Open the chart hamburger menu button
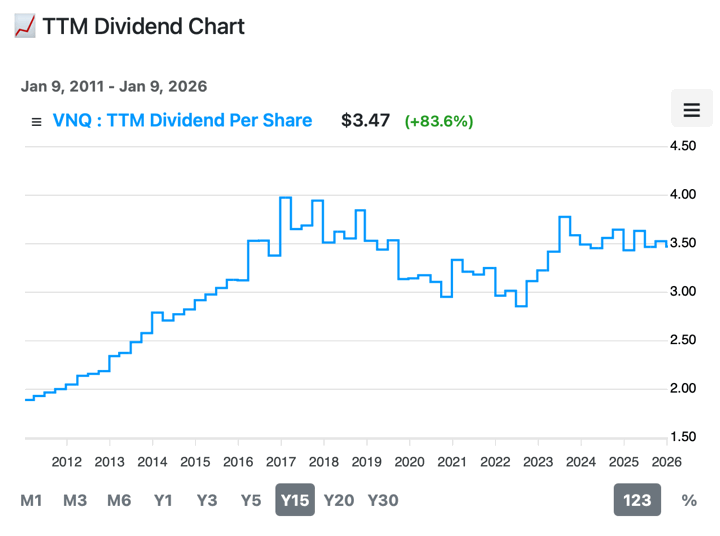This screenshot has height=536, width=720. point(690,110)
